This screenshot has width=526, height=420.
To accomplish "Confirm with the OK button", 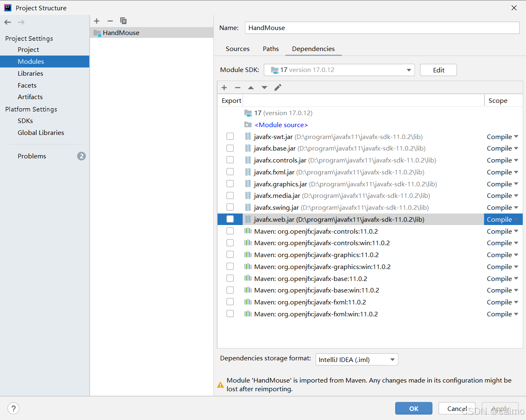I will tap(414, 408).
